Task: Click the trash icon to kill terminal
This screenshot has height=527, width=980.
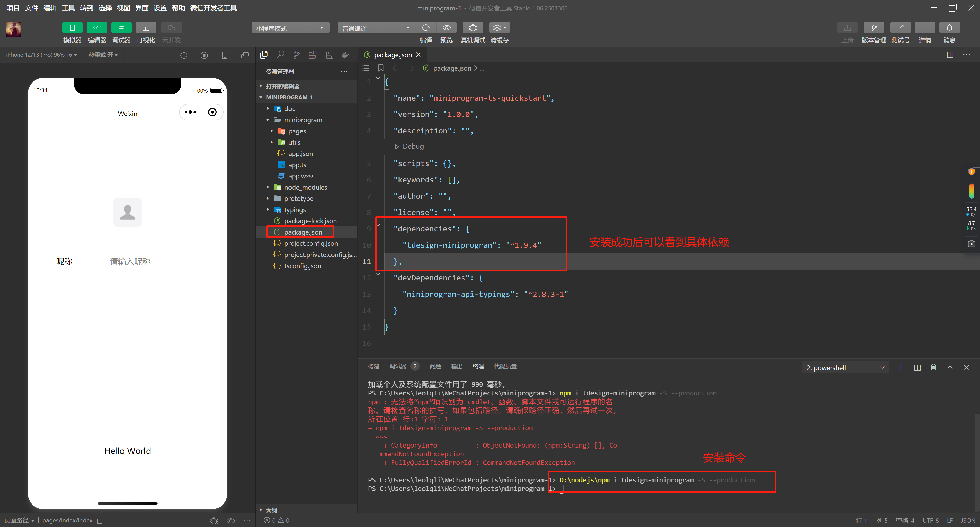Action: tap(933, 367)
